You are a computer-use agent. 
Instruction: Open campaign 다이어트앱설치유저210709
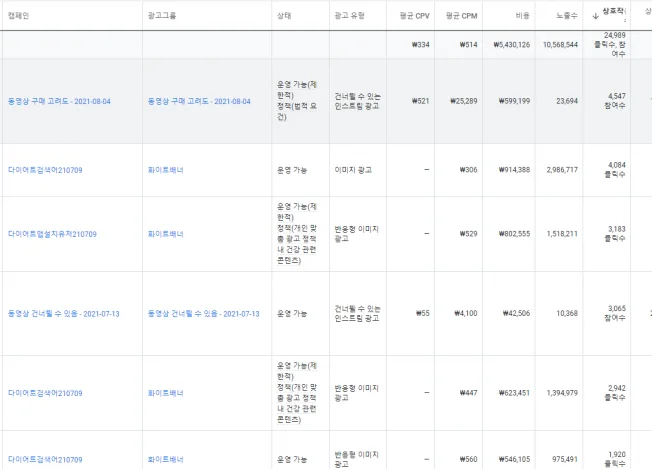coord(52,234)
